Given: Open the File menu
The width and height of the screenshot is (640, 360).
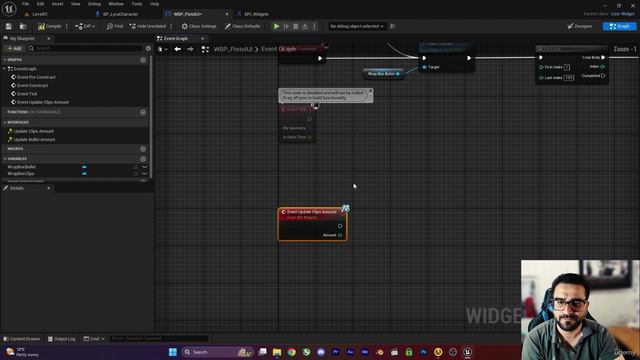Looking at the screenshot, I should 25,4.
